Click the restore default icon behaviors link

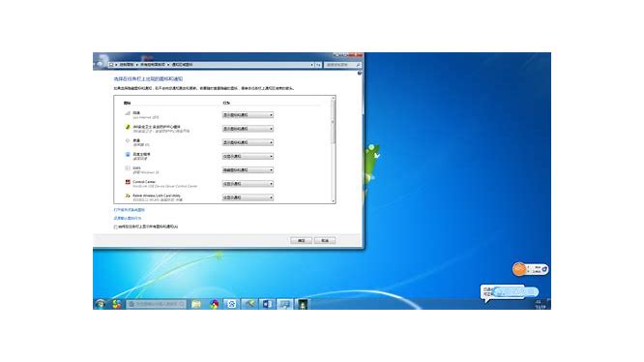[128, 218]
